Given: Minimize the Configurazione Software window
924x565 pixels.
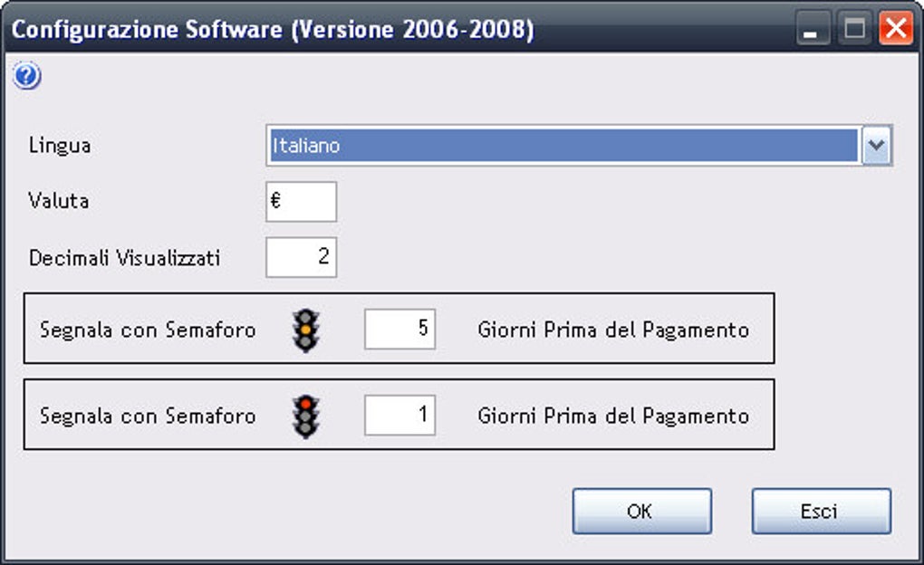Looking at the screenshot, I should point(812,30).
